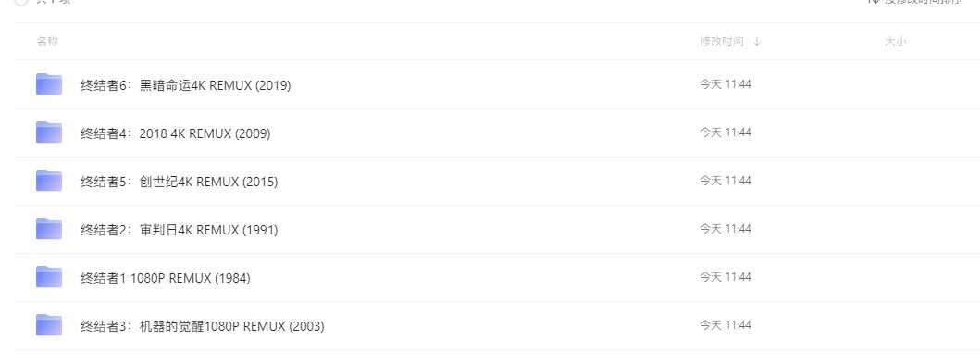The width and height of the screenshot is (980, 354).
Task: Click the sort arrow next to 修改时间
Action: (x=757, y=42)
